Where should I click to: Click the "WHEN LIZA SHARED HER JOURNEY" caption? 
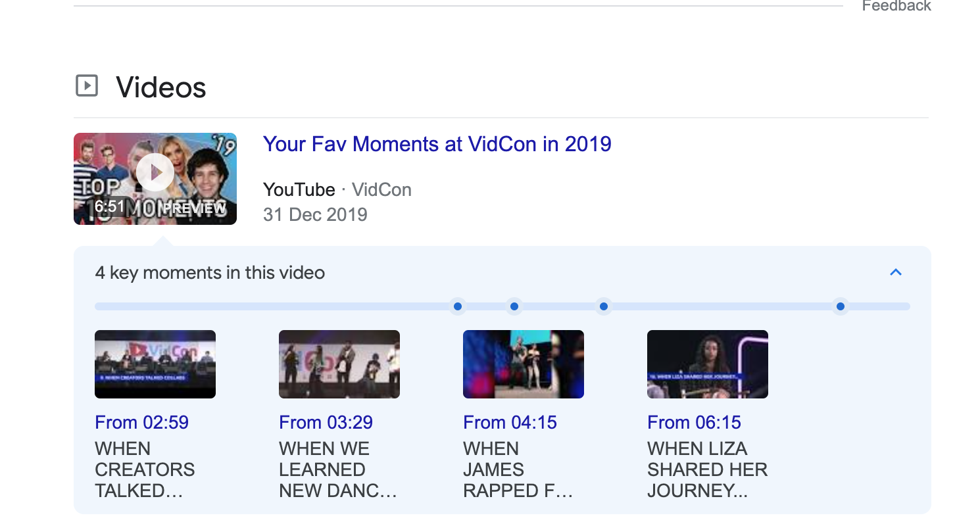(707, 469)
